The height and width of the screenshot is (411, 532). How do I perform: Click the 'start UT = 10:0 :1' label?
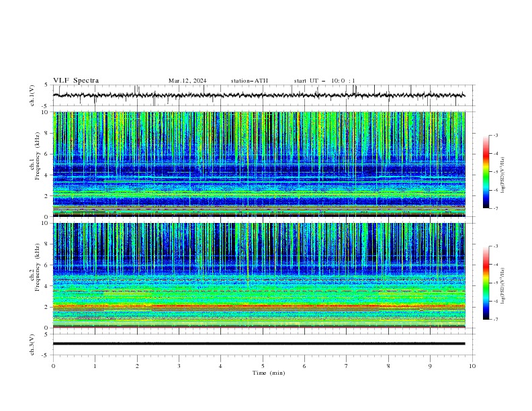(324, 81)
